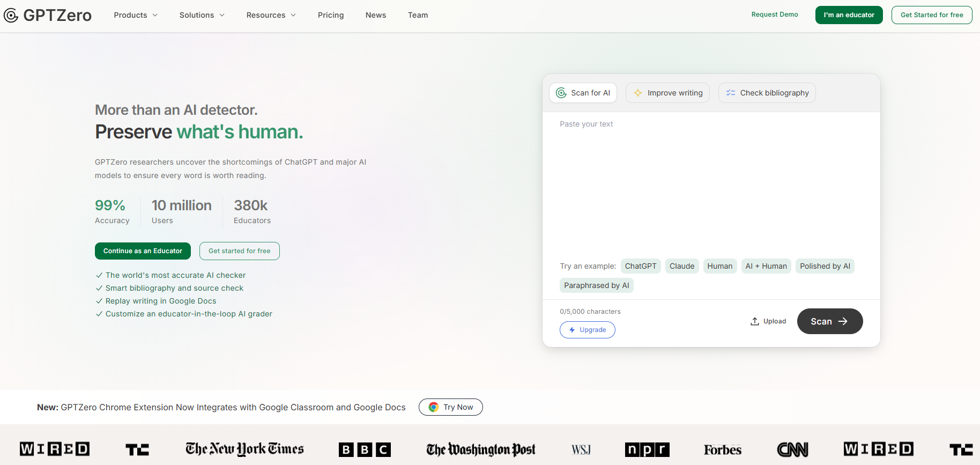The width and height of the screenshot is (980, 465).
Task: Click the Upgrade button
Action: (x=588, y=330)
